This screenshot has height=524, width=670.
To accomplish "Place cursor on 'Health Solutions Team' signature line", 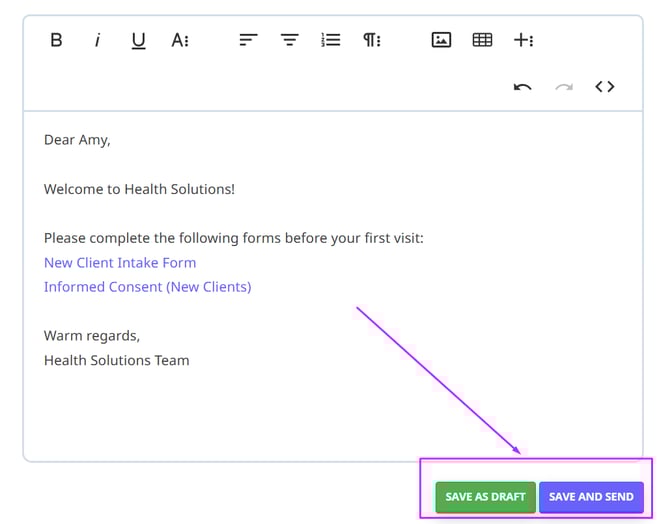I will pyautogui.click(x=116, y=360).
